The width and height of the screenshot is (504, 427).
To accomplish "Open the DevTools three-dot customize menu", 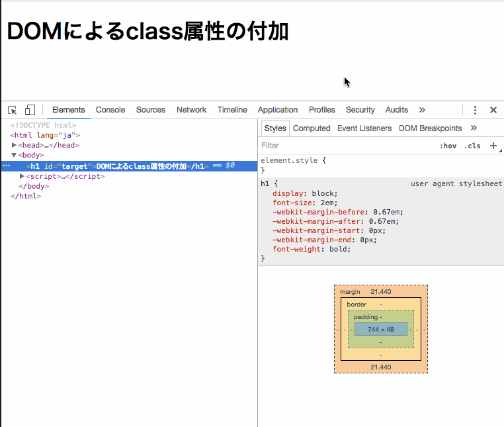I will pos(475,110).
